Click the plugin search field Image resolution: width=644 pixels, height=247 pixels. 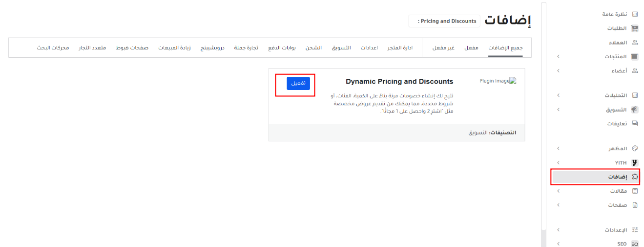pyautogui.click(x=444, y=22)
